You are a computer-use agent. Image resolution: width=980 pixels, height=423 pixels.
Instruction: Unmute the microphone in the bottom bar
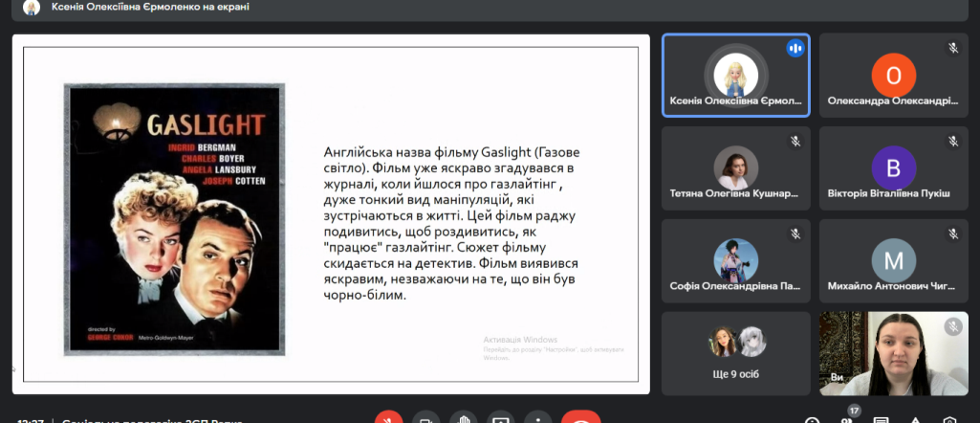pos(388,419)
